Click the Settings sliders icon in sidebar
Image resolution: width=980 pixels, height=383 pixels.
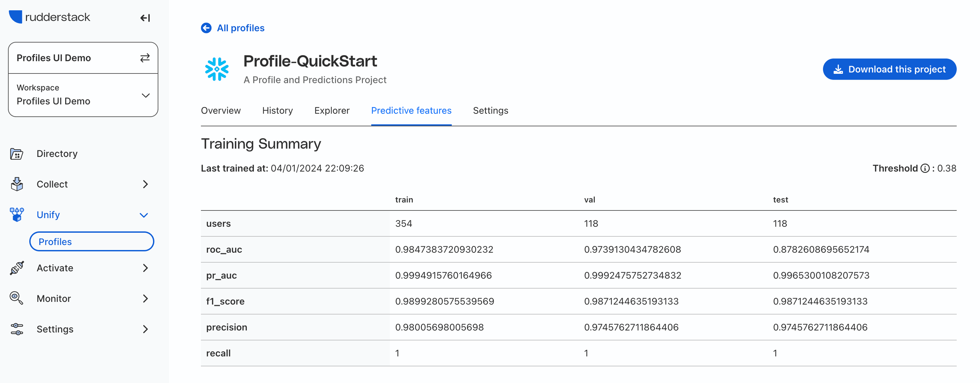click(17, 329)
